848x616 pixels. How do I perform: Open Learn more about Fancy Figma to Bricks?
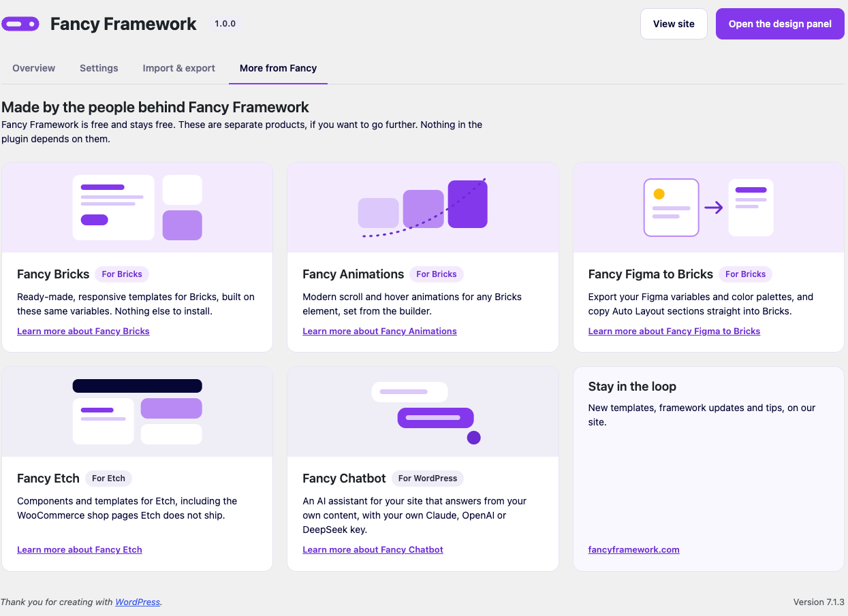[674, 331]
